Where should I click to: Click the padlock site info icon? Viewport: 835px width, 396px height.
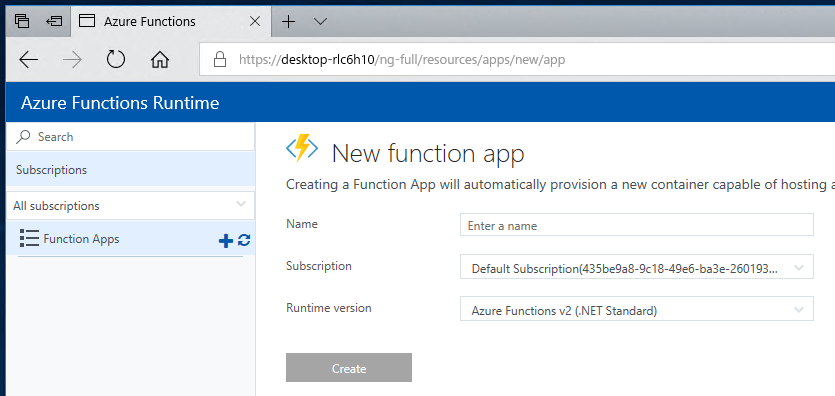[x=219, y=59]
